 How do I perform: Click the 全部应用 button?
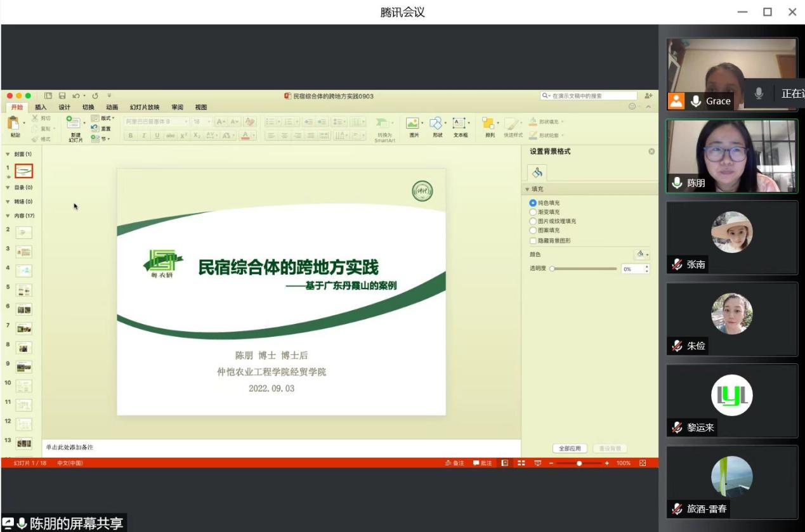569,448
